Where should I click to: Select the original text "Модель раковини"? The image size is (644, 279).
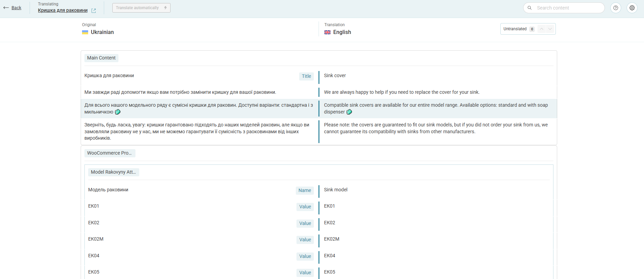[108, 190]
